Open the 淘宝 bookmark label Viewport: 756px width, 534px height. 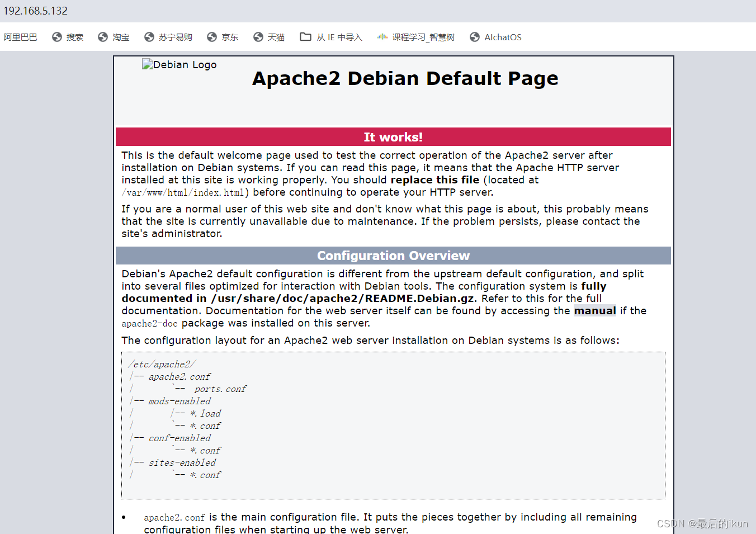point(121,37)
